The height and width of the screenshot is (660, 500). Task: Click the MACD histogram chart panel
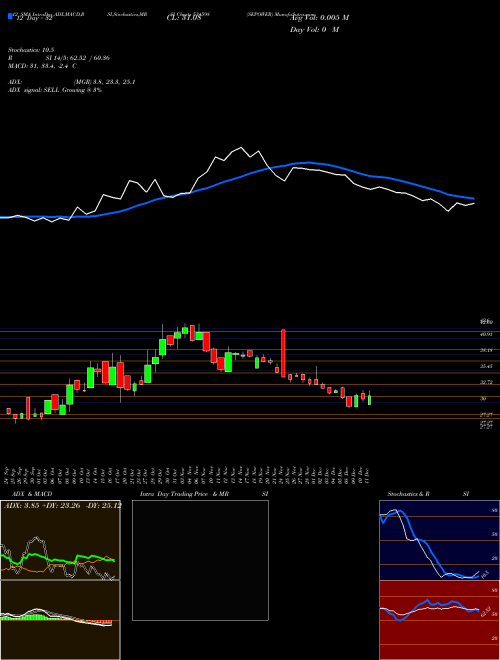[x=60, y=620]
